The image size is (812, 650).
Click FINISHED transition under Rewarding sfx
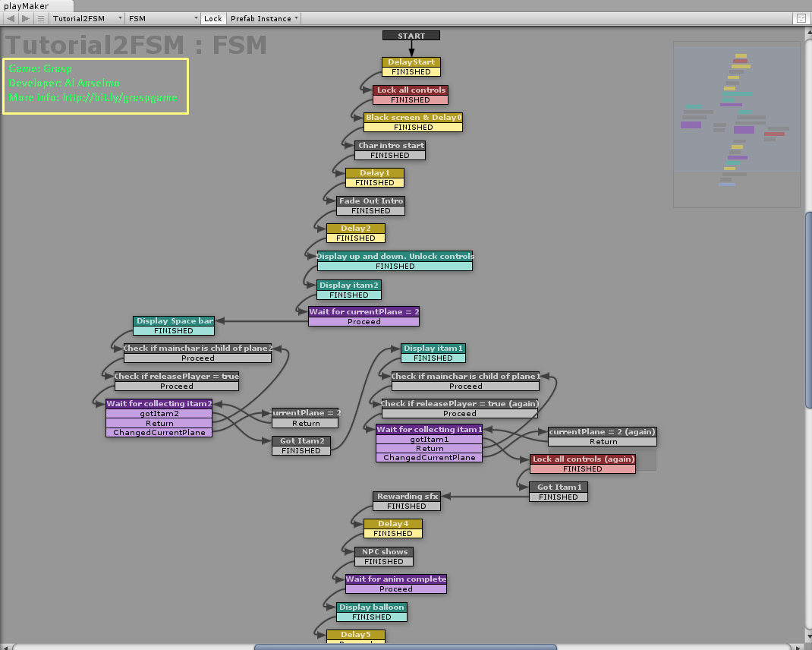(x=407, y=506)
